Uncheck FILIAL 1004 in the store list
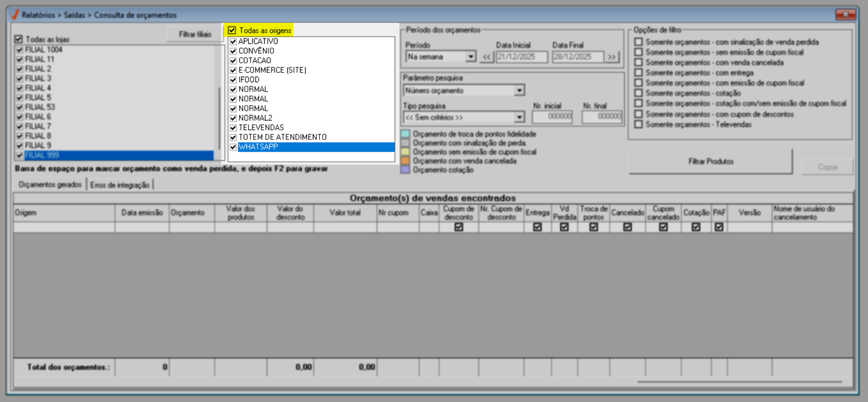The image size is (868, 402). click(19, 50)
